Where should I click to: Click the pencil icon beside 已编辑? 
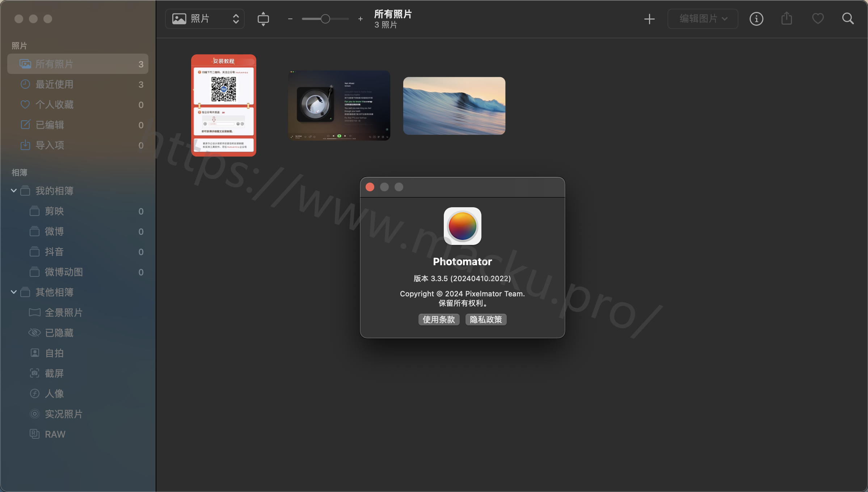25,125
